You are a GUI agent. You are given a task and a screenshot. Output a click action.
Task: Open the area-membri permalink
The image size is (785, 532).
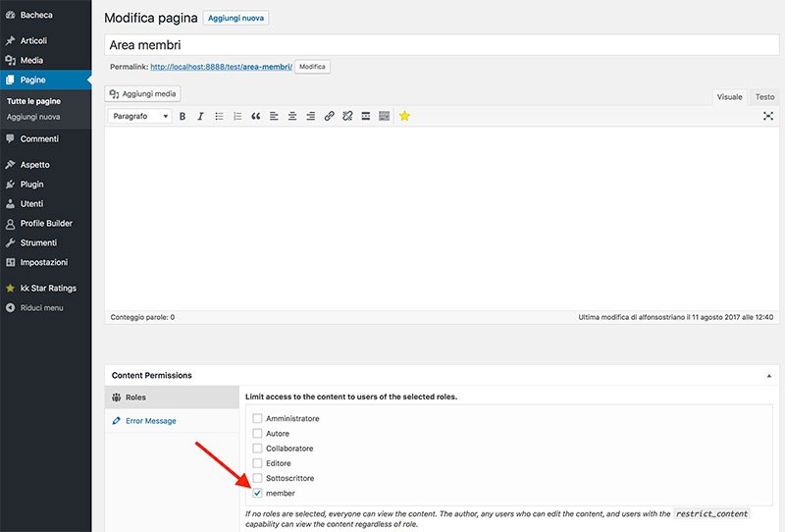pos(222,67)
